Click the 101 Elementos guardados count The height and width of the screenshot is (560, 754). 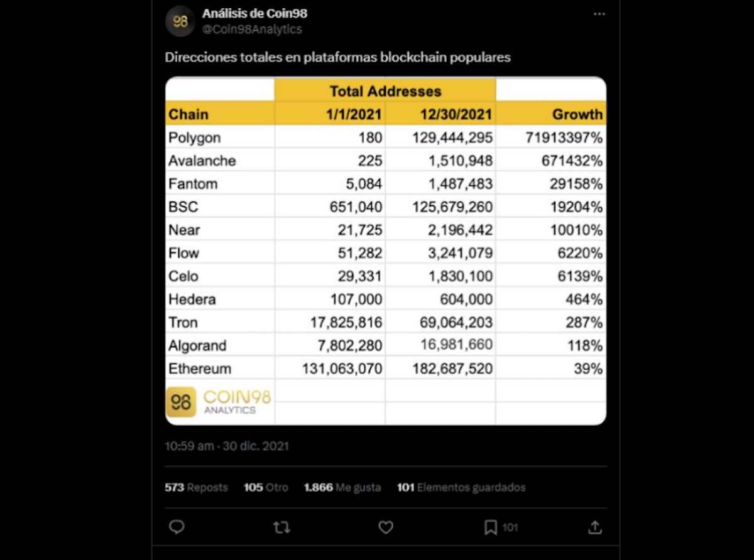[x=461, y=487]
